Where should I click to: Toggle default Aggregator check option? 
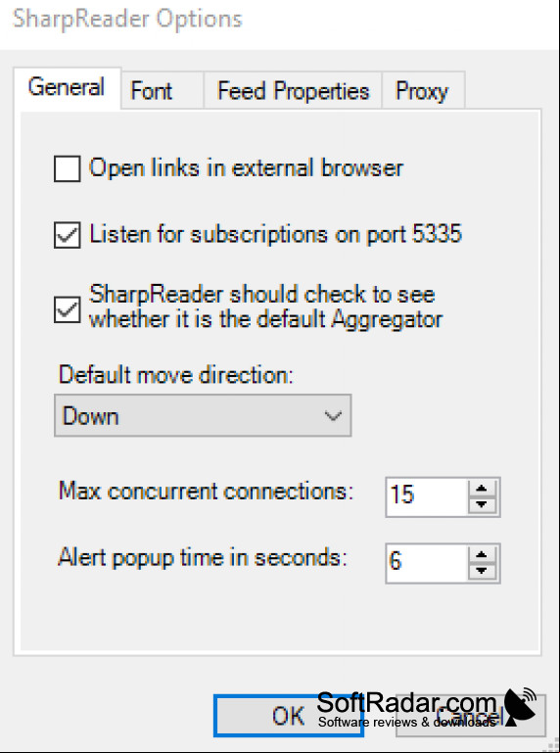click(x=68, y=309)
